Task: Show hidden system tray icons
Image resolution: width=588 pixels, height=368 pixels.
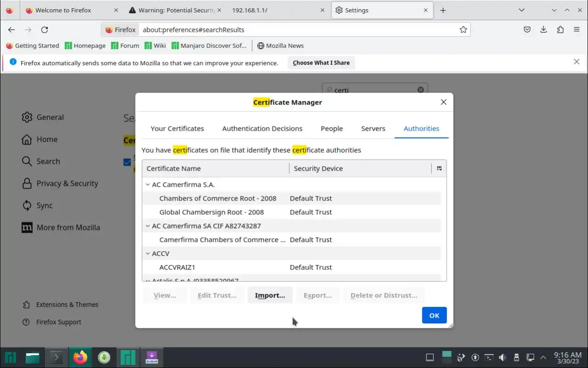Action: click(x=543, y=357)
